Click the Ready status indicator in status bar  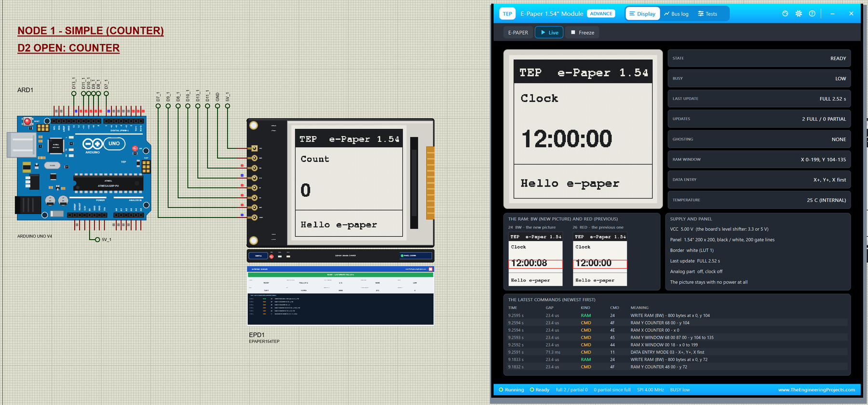[540, 390]
